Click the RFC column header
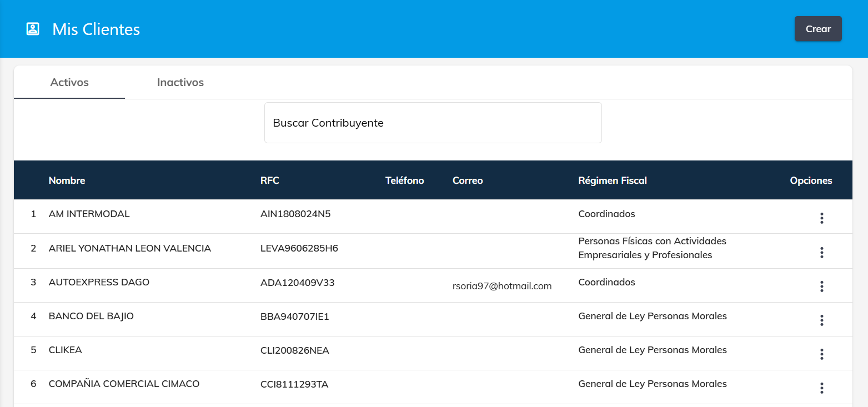The height and width of the screenshot is (407, 868). click(269, 180)
